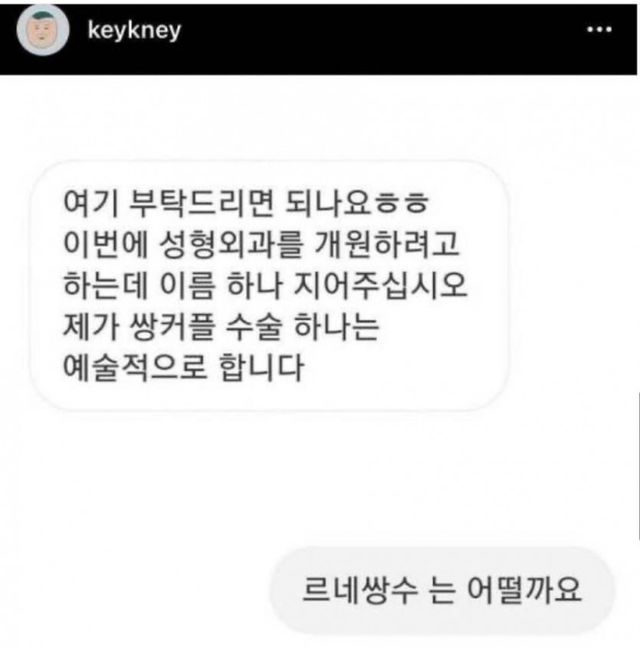
Task: Click the keykney username
Action: (x=134, y=30)
